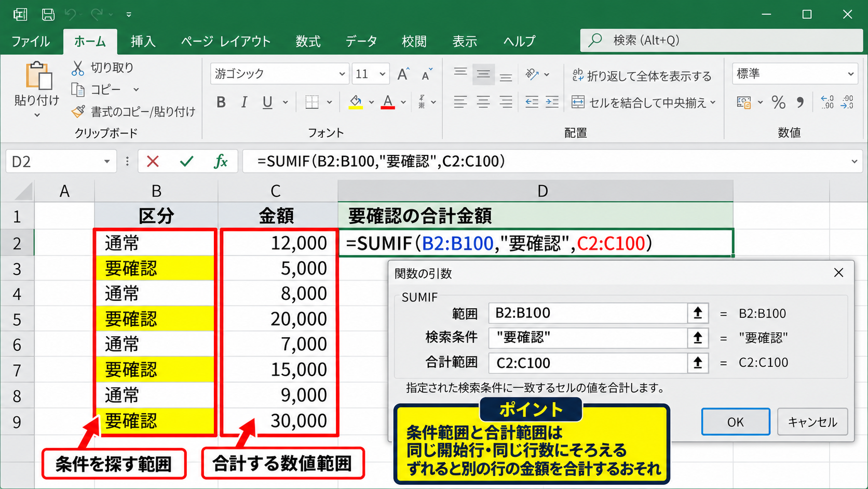Open the Borders dropdown arrow
Viewport: 868px width, 489px height.
(329, 102)
